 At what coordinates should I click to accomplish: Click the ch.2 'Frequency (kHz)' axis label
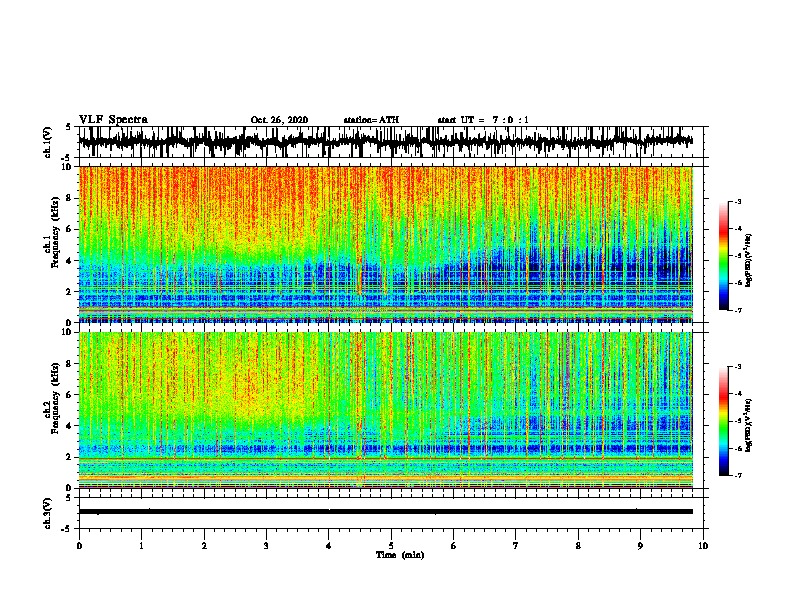(x=54, y=398)
